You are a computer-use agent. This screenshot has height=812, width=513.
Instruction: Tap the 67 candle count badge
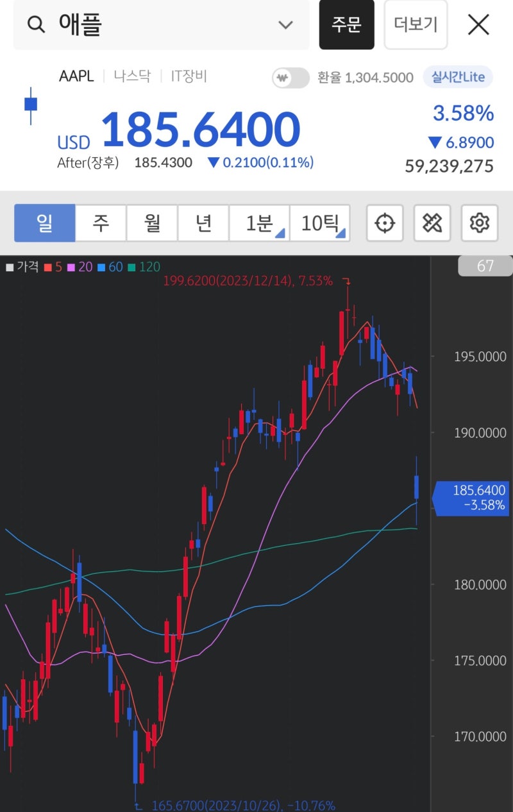pos(485,266)
